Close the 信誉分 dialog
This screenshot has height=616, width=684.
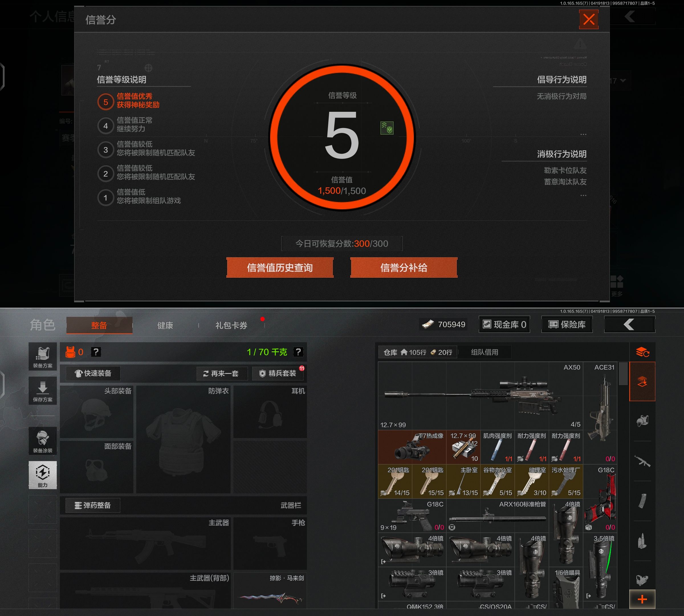click(x=589, y=19)
